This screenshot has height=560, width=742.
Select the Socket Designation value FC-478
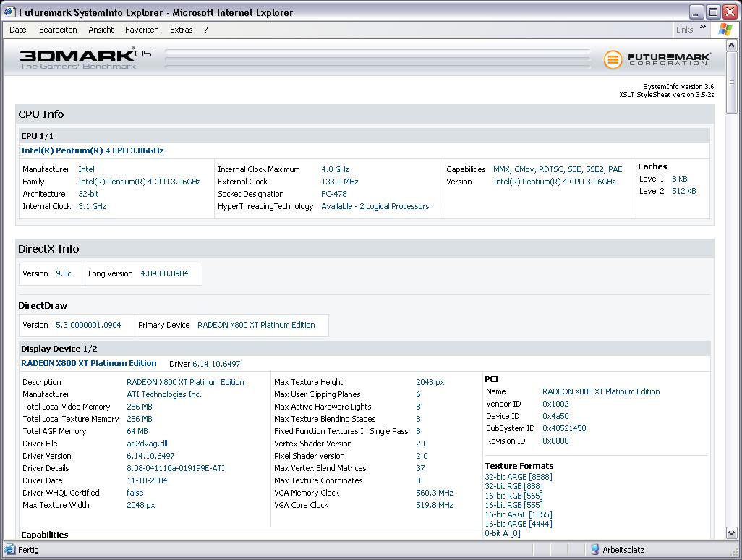(x=334, y=194)
